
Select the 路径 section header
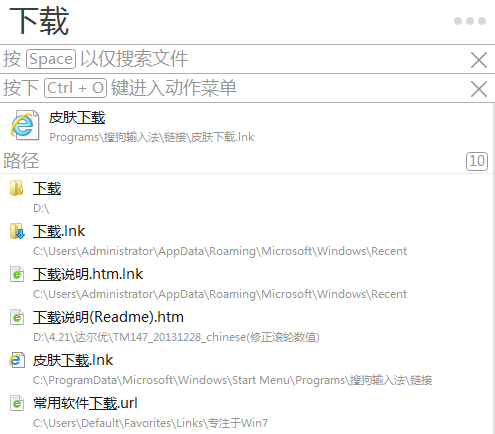tap(247, 161)
